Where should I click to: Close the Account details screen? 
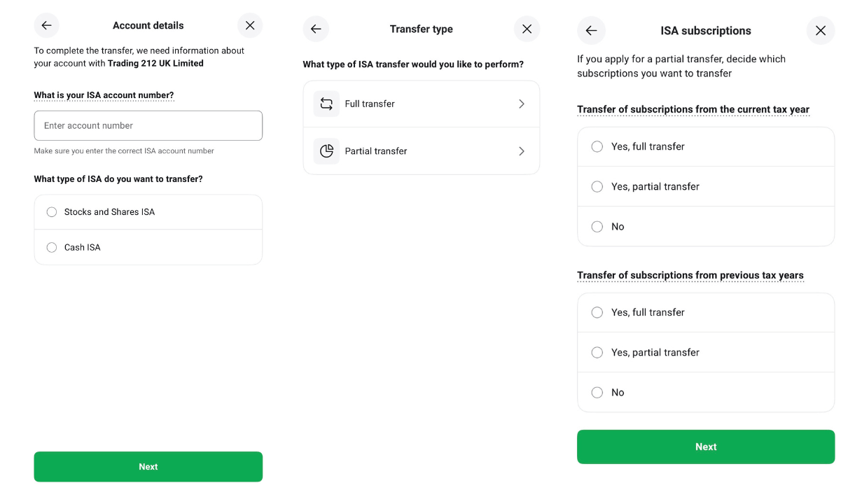tap(250, 25)
